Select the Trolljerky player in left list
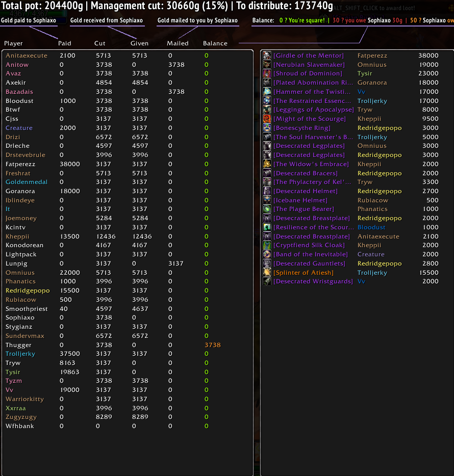 click(x=20, y=354)
